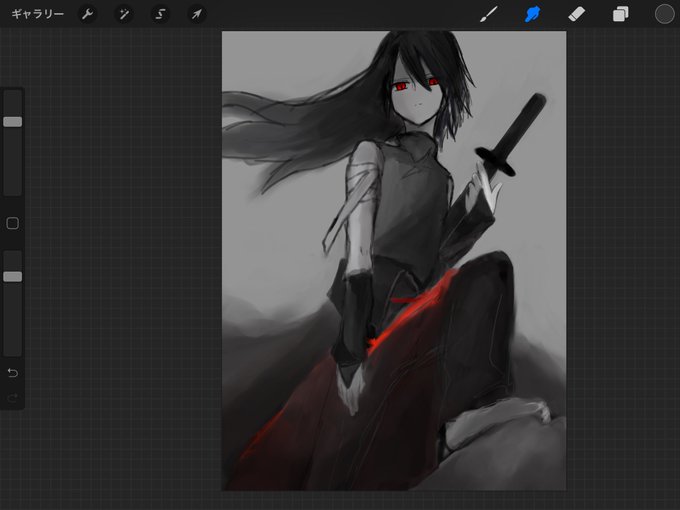Image resolution: width=680 pixels, height=510 pixels.
Task: Tap the square modify button in sidebar
Action: coord(13,223)
